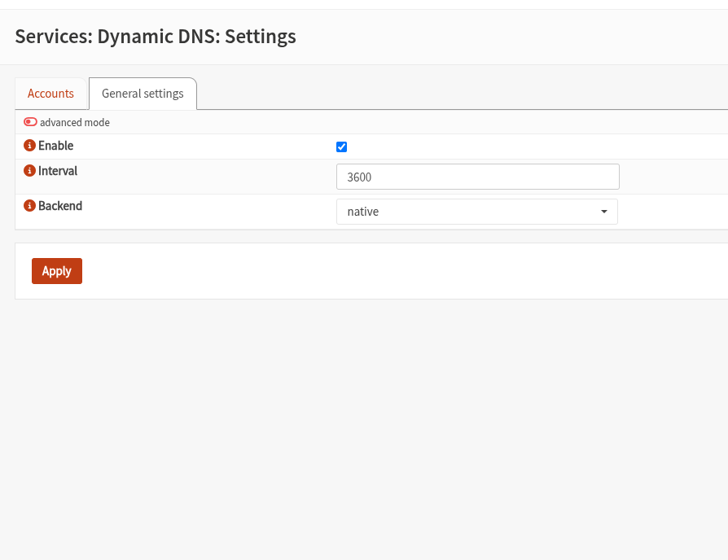Uncheck the Enable checkbox
728x560 pixels.
341,147
